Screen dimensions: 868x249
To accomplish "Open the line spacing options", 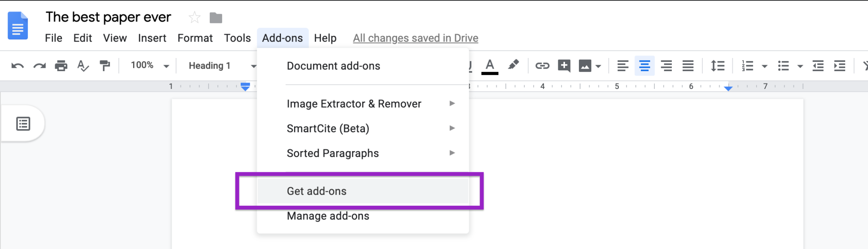I will pyautogui.click(x=718, y=66).
